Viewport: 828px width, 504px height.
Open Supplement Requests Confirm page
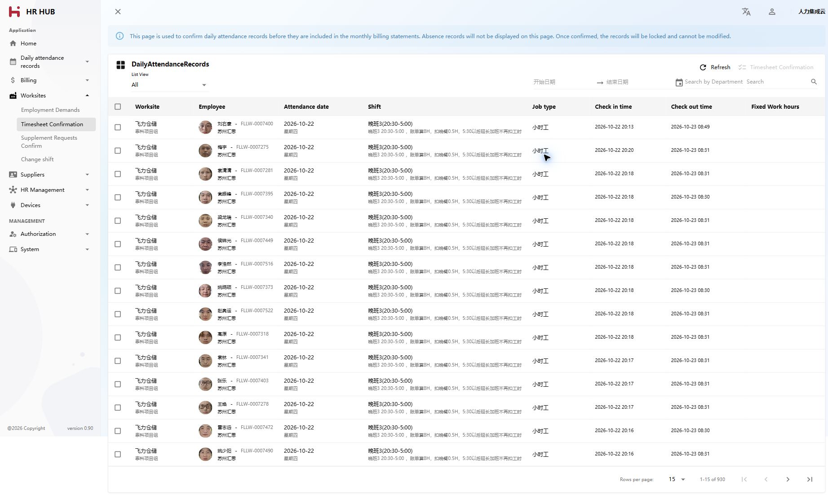click(x=49, y=142)
